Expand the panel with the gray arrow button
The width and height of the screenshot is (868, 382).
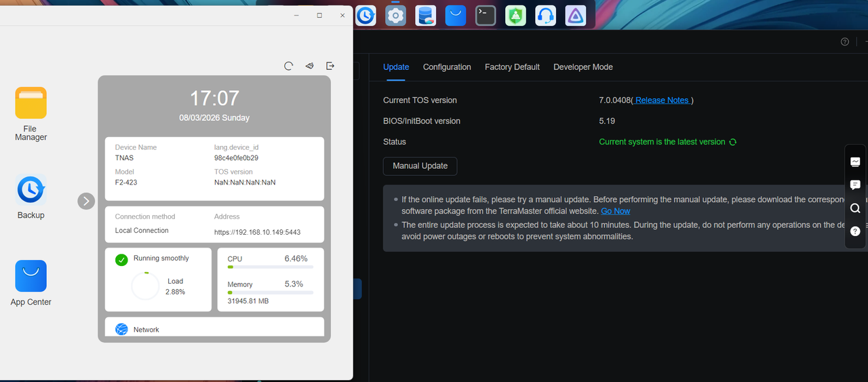pyautogui.click(x=86, y=201)
